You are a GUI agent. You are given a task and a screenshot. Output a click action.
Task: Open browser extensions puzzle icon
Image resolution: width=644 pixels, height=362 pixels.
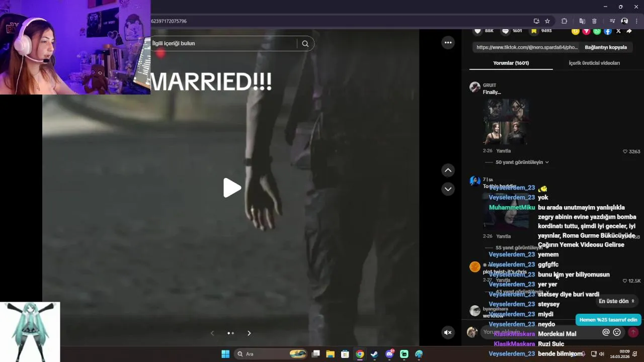click(x=564, y=21)
